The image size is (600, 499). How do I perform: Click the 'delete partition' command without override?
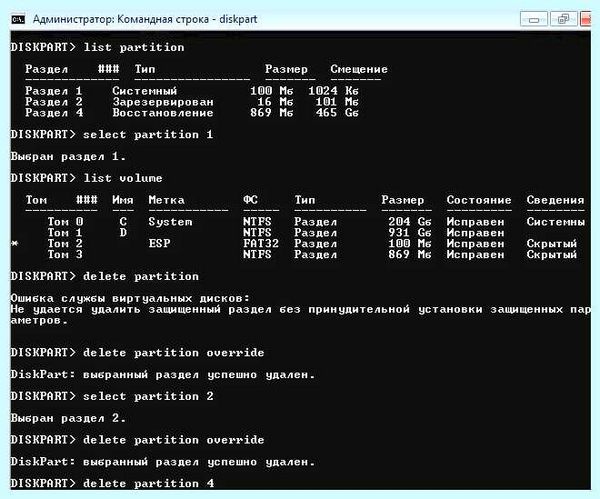141,276
